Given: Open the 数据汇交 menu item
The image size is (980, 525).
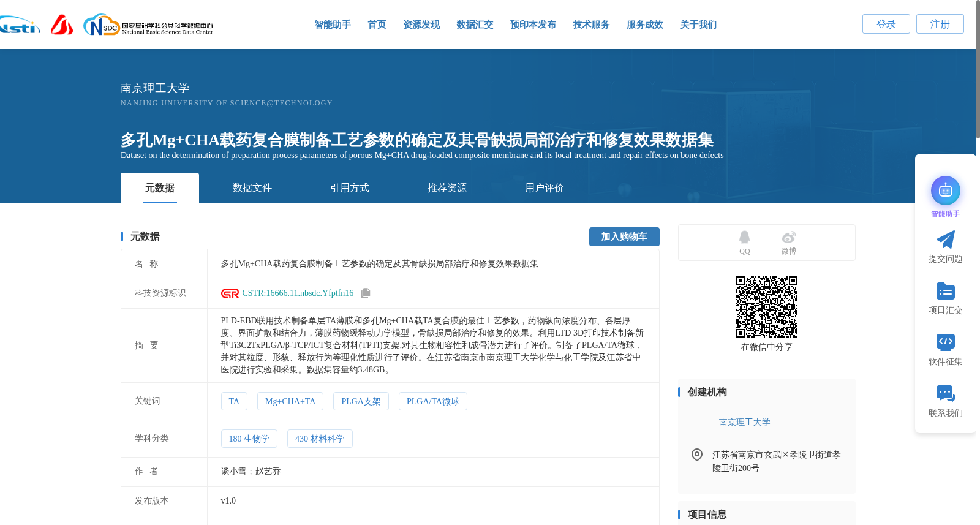Looking at the screenshot, I should pyautogui.click(x=475, y=25).
